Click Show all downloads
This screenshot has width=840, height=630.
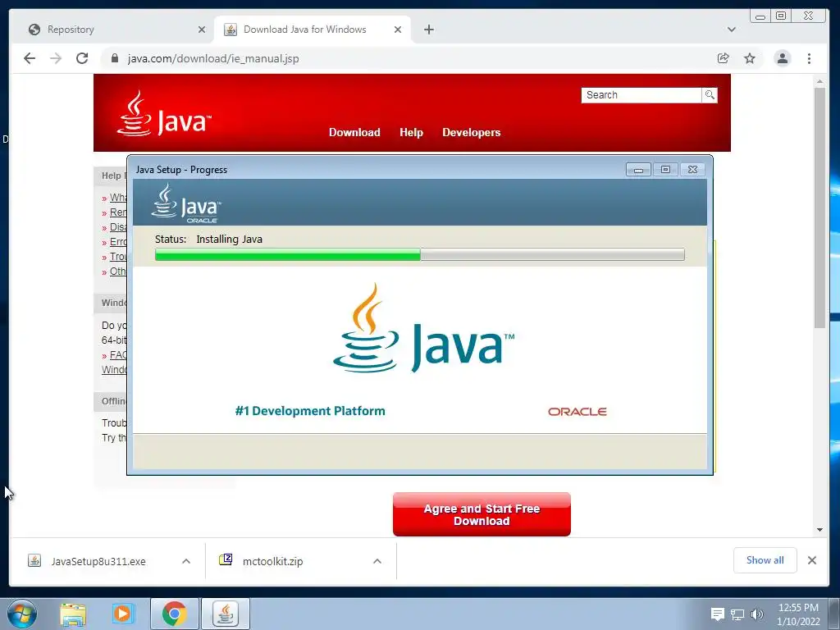pyautogui.click(x=765, y=559)
